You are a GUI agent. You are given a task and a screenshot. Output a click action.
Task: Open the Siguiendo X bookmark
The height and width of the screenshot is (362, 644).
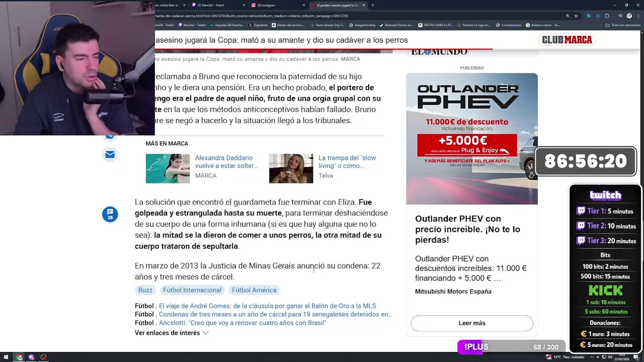[258, 25]
